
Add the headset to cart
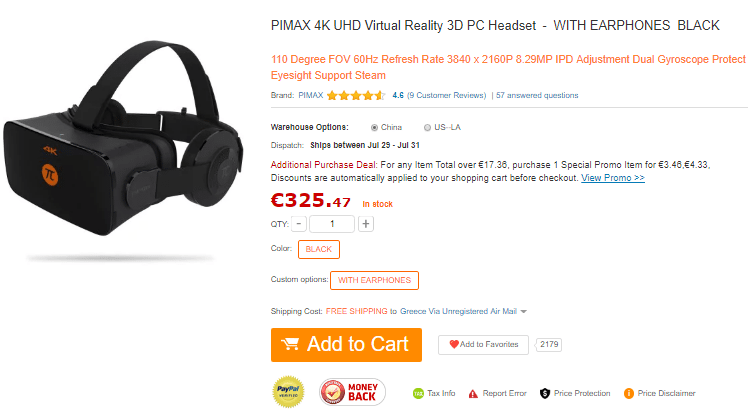click(x=346, y=345)
